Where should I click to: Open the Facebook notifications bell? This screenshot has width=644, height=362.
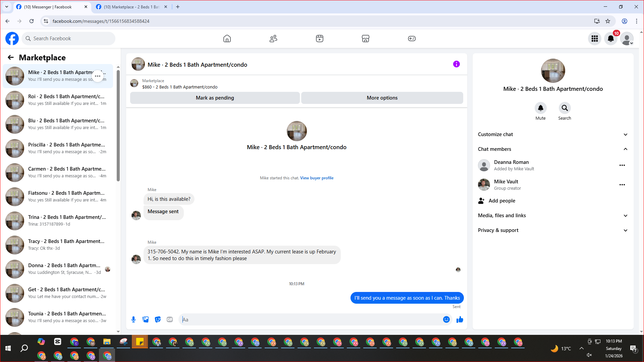[x=611, y=39]
